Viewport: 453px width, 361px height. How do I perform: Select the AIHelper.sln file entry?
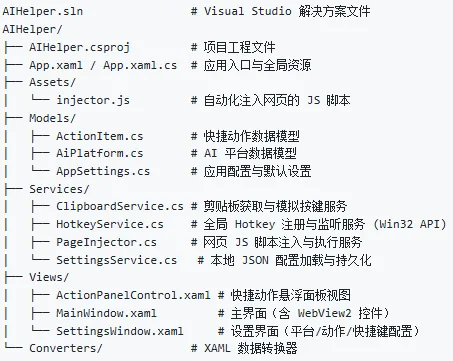tap(43, 11)
